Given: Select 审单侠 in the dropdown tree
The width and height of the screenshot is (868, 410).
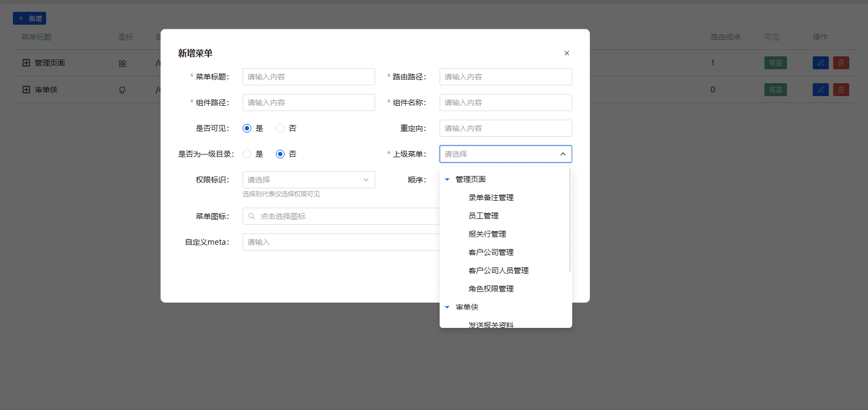Looking at the screenshot, I should (x=467, y=307).
